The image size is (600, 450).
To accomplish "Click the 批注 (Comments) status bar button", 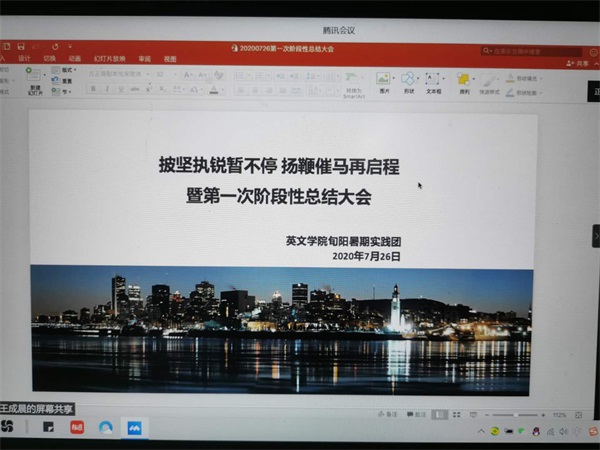I will click(416, 414).
